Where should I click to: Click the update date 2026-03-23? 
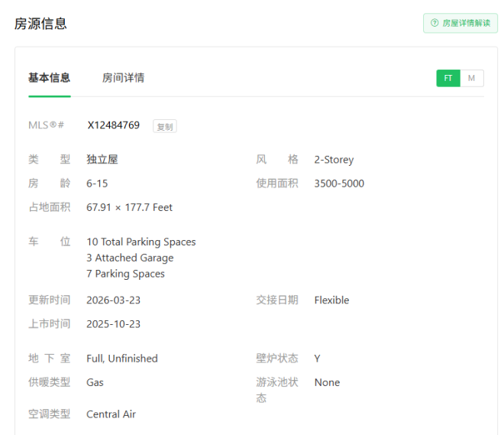[113, 300]
